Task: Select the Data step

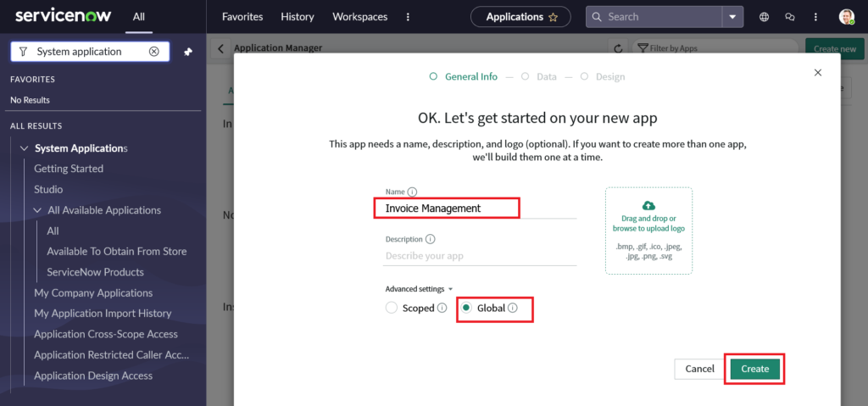Action: (539, 77)
